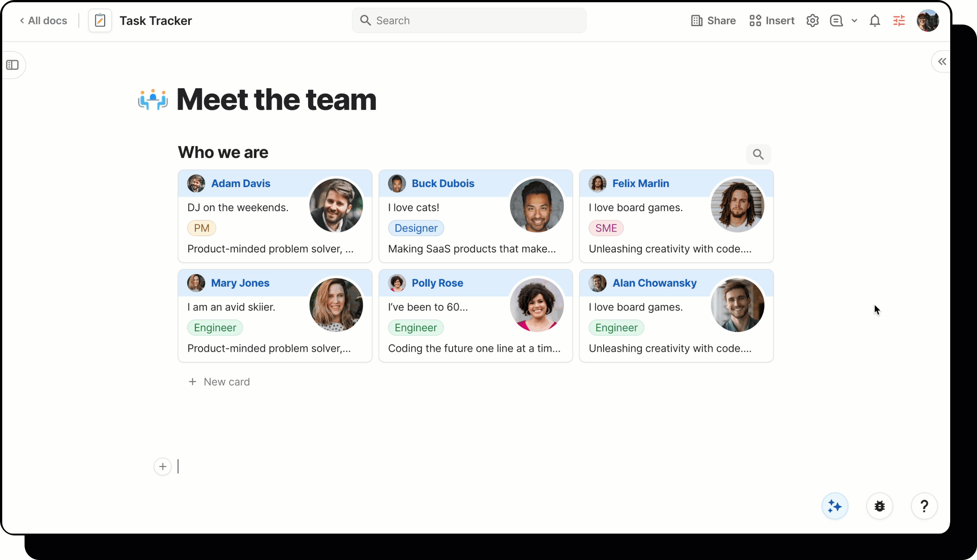Screen dimensions: 977x560
Task: Expand the dropdown arrow next to comments
Action: click(854, 20)
